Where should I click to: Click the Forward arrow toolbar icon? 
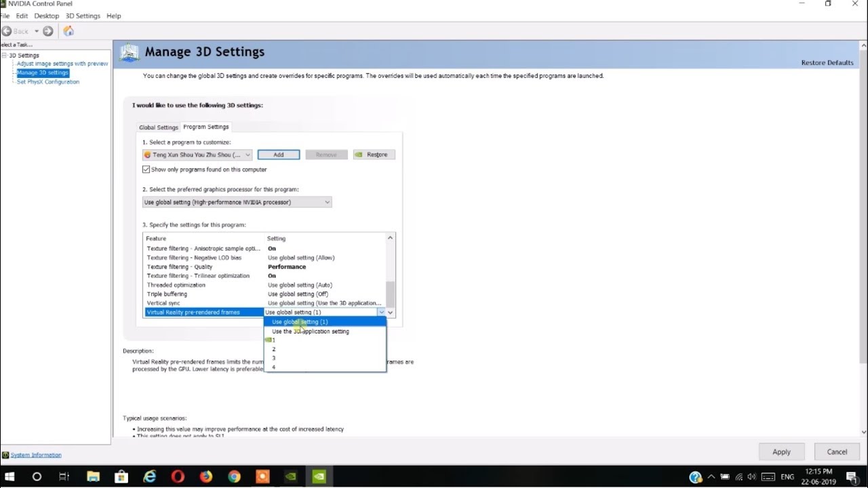[x=47, y=31]
